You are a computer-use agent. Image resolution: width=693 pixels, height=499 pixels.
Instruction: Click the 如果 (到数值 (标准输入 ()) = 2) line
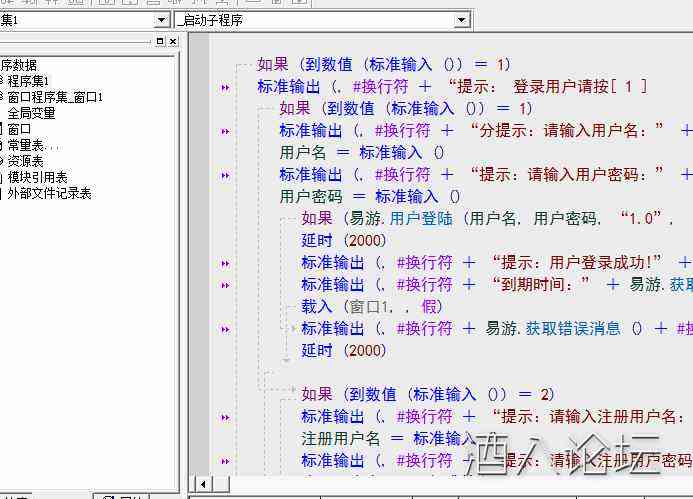(x=428, y=394)
